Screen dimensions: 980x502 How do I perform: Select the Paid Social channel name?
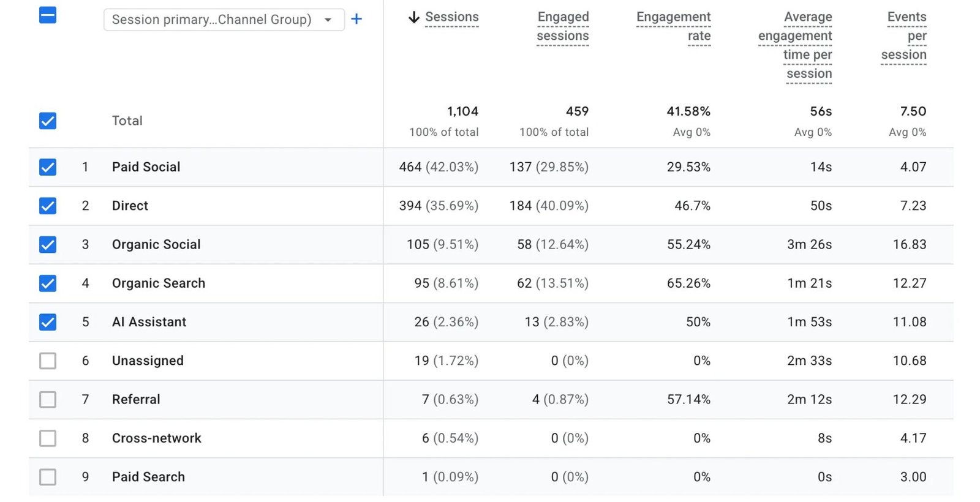pos(146,167)
